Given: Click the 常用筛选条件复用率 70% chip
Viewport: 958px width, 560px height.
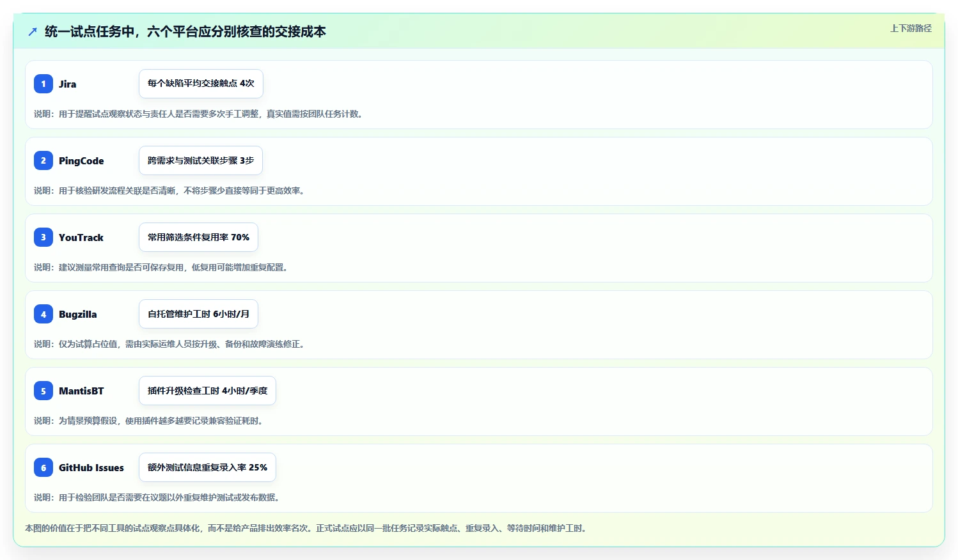Looking at the screenshot, I should (198, 237).
